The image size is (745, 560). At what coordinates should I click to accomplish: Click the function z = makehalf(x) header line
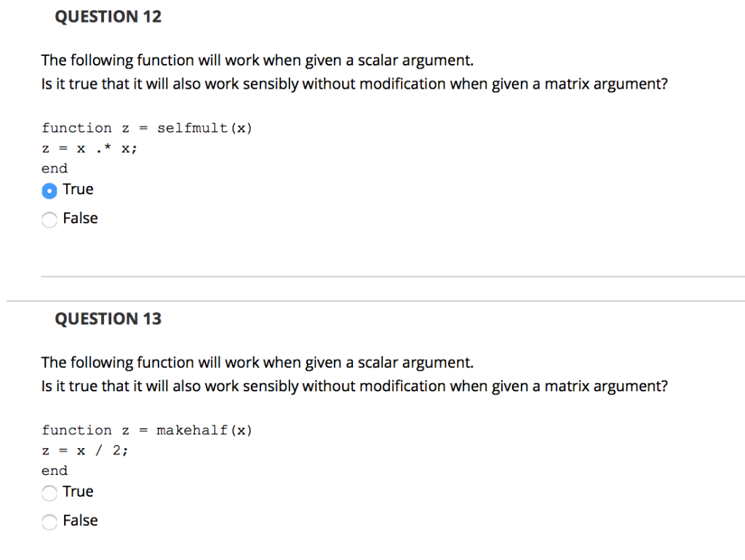click(x=147, y=429)
